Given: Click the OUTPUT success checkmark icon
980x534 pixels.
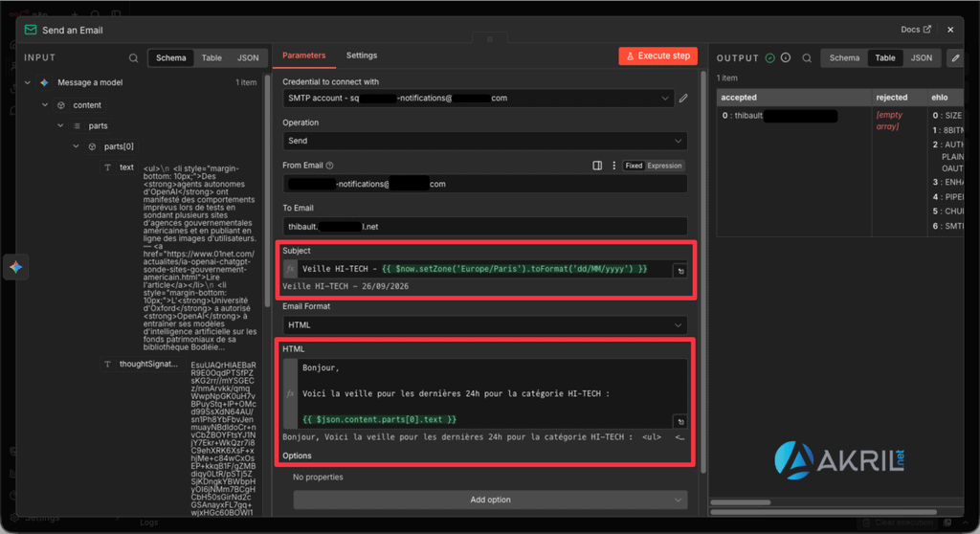Looking at the screenshot, I should (x=770, y=57).
